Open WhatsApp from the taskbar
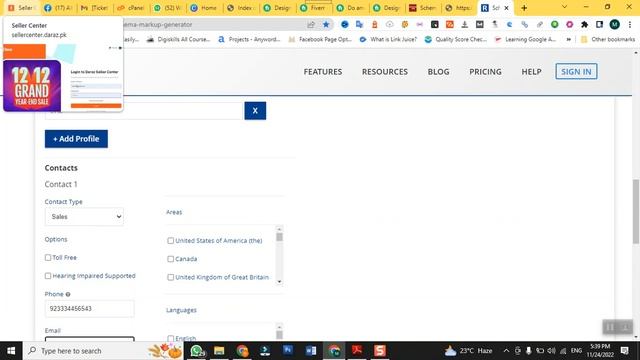The height and width of the screenshot is (360, 640). [197, 351]
